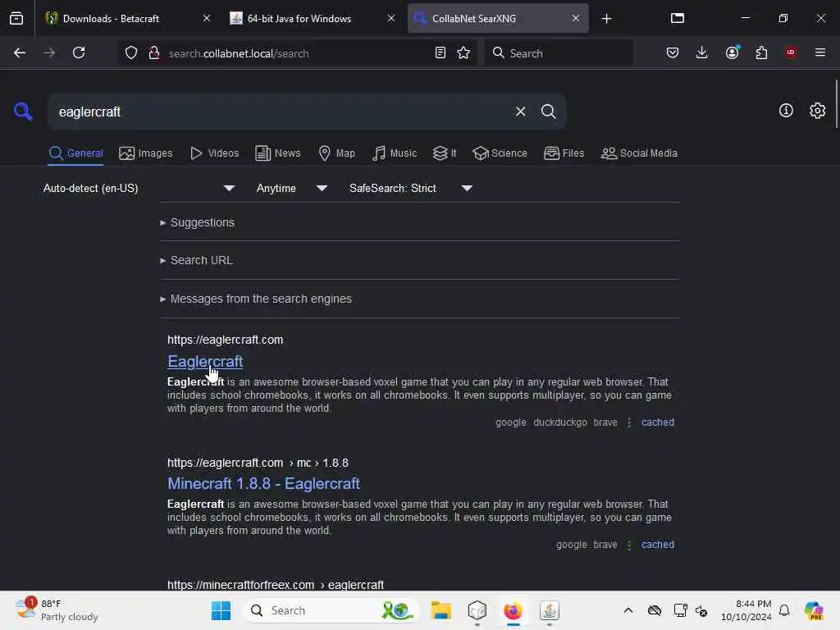
Task: Open the Pocket save icon
Action: (x=673, y=52)
